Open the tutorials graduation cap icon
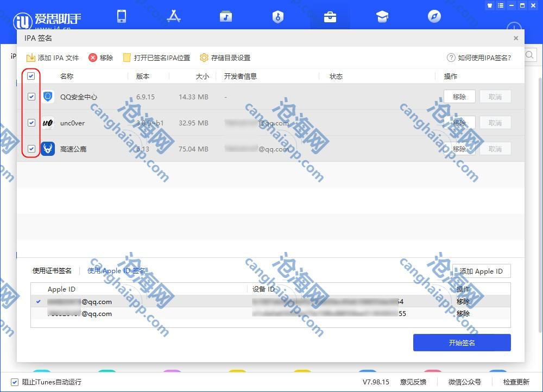 [382, 16]
